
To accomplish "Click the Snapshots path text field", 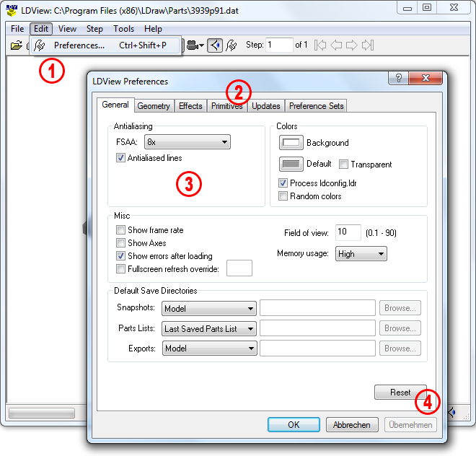I will coord(317,308).
